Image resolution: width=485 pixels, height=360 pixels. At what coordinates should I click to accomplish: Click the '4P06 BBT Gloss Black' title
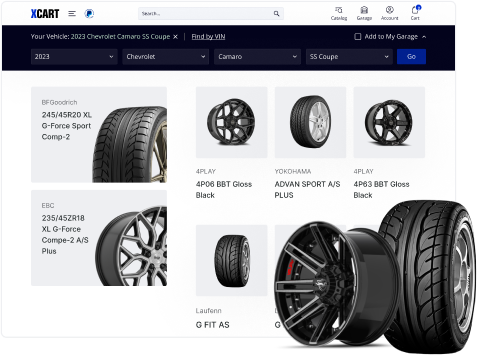click(x=224, y=190)
